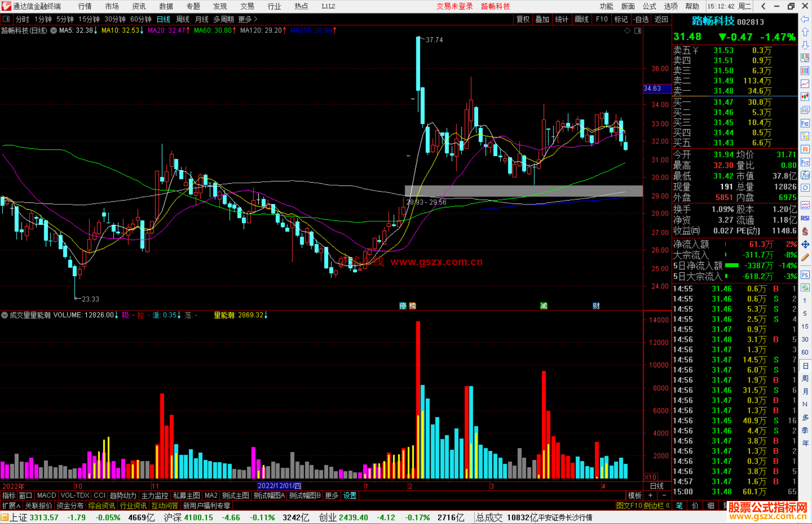Click the 停 event marker on timeline
This screenshot has height=524, width=812.
pos(403,306)
